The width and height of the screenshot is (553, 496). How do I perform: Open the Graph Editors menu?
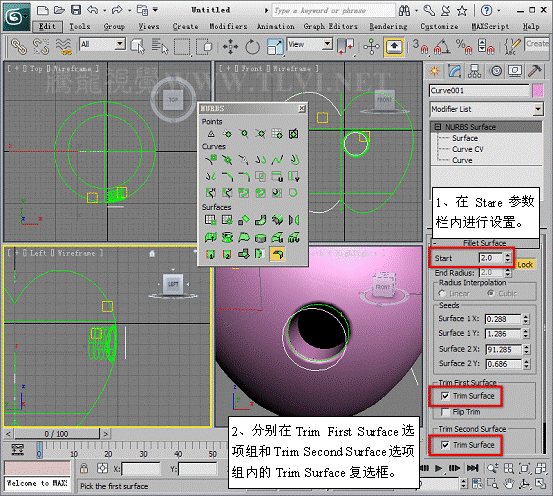[330, 26]
